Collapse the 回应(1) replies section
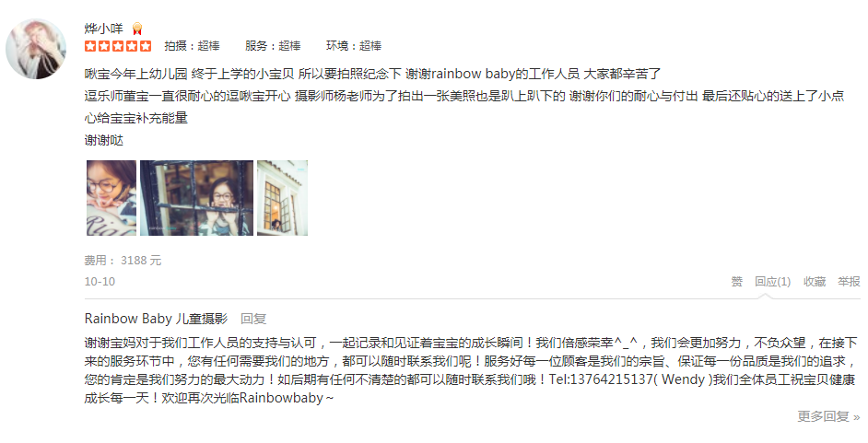The width and height of the screenshot is (868, 443). [772, 282]
